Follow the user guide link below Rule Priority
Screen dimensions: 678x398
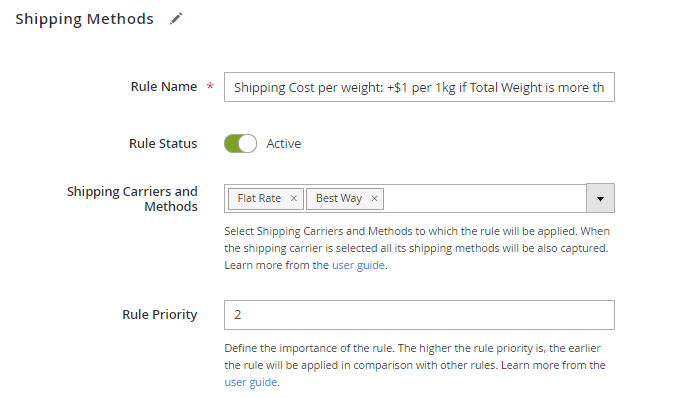[251, 382]
